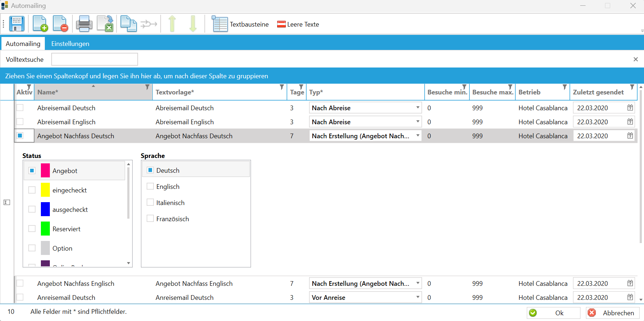The image size is (644, 321).
Task: Open Typ dropdown for Angebot Nachfass Deutsch
Action: point(418,136)
